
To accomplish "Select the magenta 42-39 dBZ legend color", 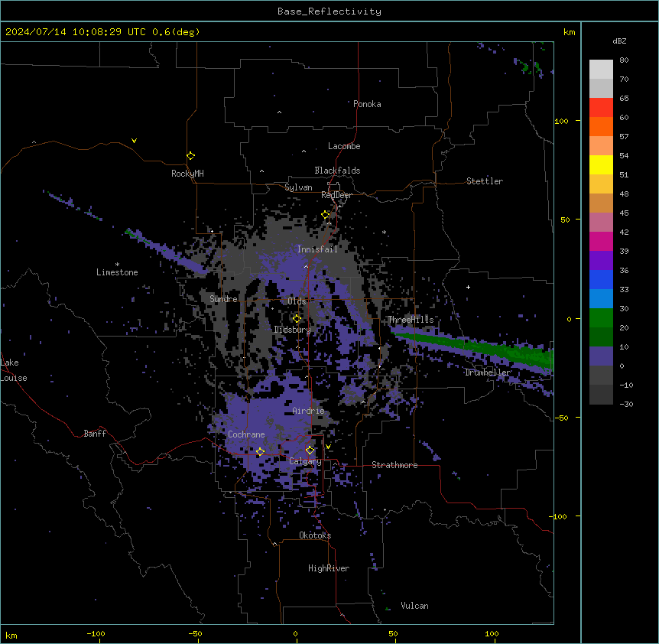I will (601, 241).
